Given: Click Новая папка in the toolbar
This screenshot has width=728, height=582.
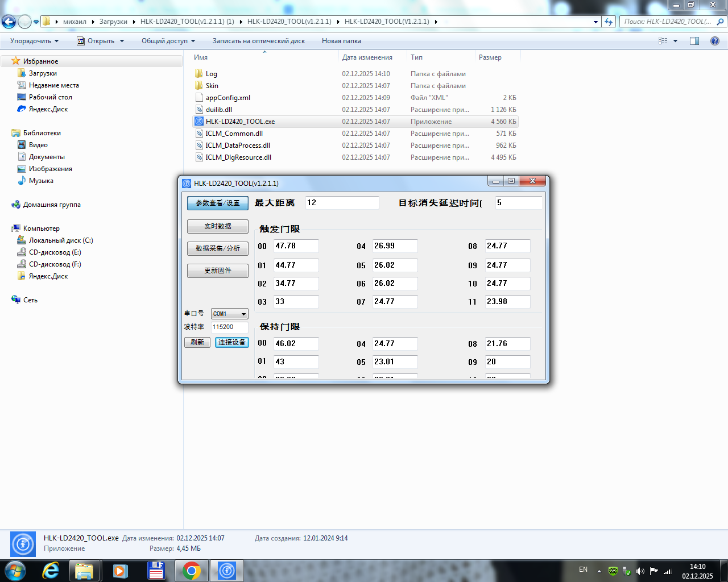Looking at the screenshot, I should 341,41.
